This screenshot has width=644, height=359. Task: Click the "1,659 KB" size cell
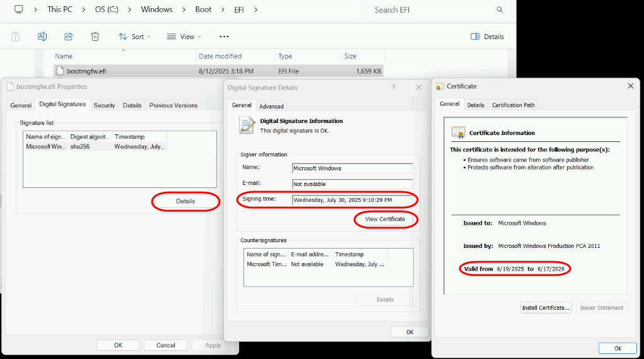(368, 71)
